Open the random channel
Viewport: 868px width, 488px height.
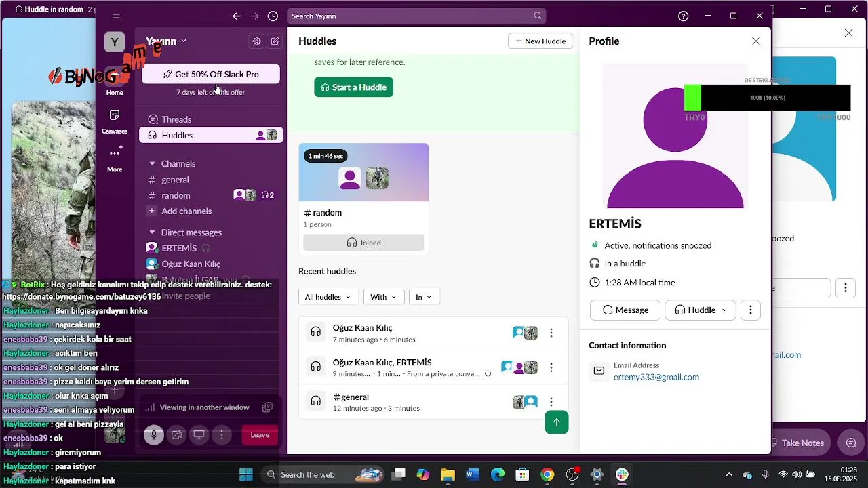tap(211, 195)
